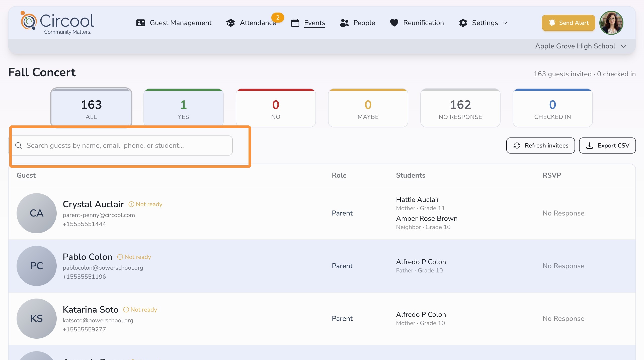This screenshot has height=360, width=644.
Task: Click the Reunification heart icon
Action: click(394, 23)
